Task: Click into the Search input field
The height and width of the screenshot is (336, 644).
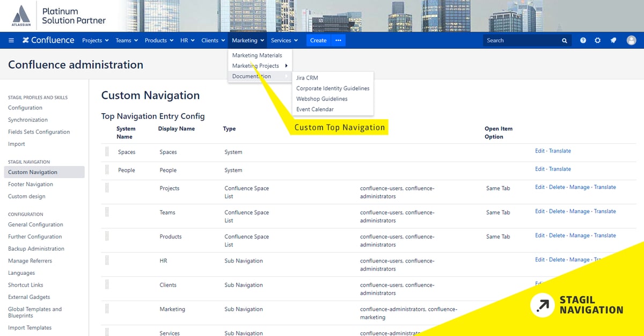Action: coord(521,40)
